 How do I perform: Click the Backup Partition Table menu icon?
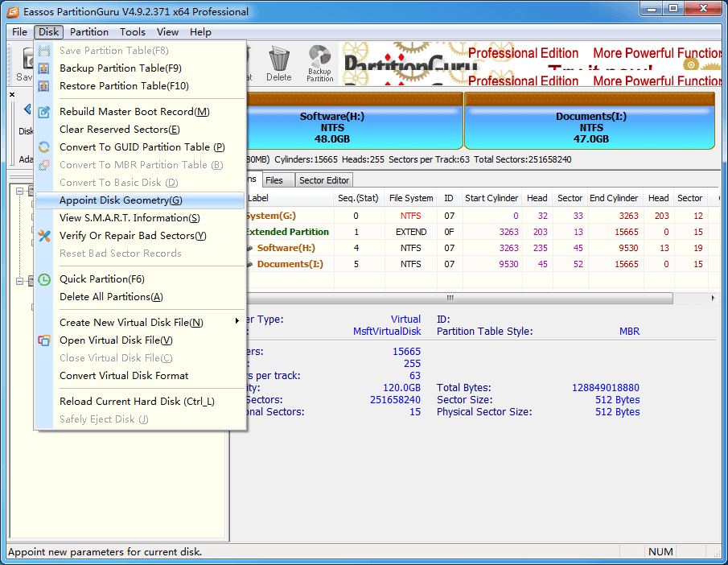tap(44, 68)
